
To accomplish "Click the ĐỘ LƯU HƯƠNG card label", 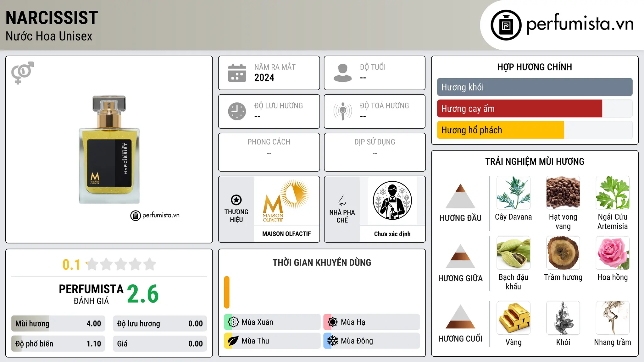I will click(x=279, y=106).
